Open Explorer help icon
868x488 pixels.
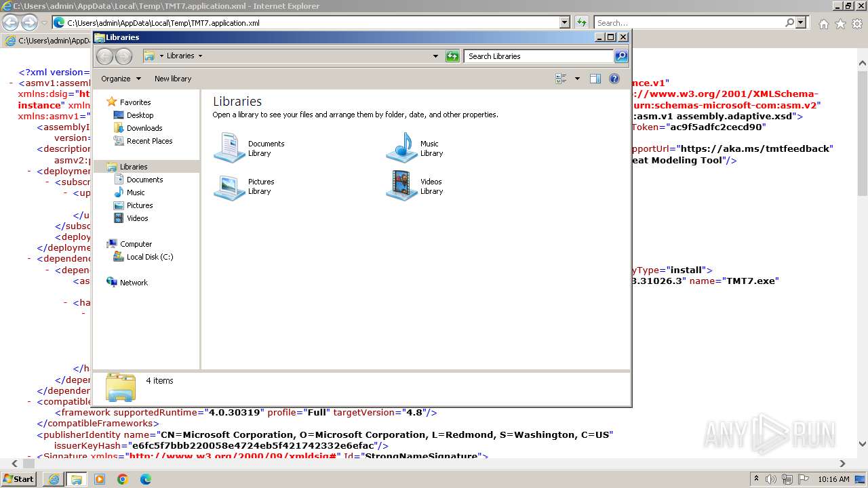pos(614,79)
